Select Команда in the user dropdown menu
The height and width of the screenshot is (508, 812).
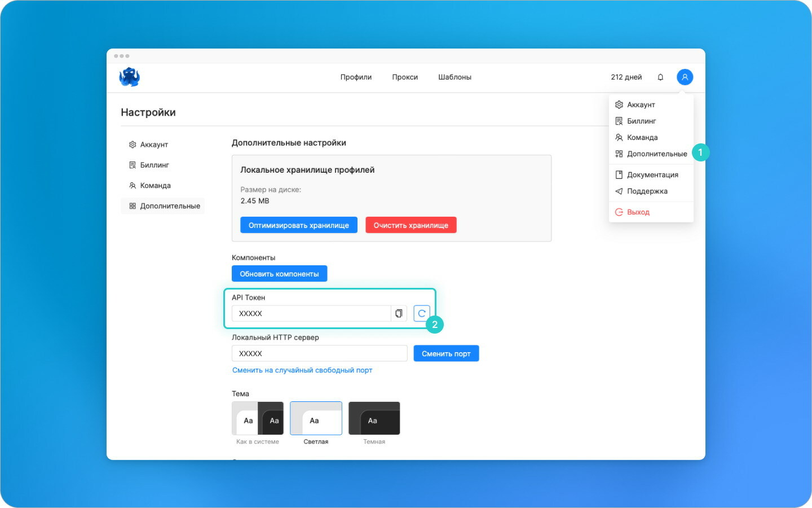point(651,137)
